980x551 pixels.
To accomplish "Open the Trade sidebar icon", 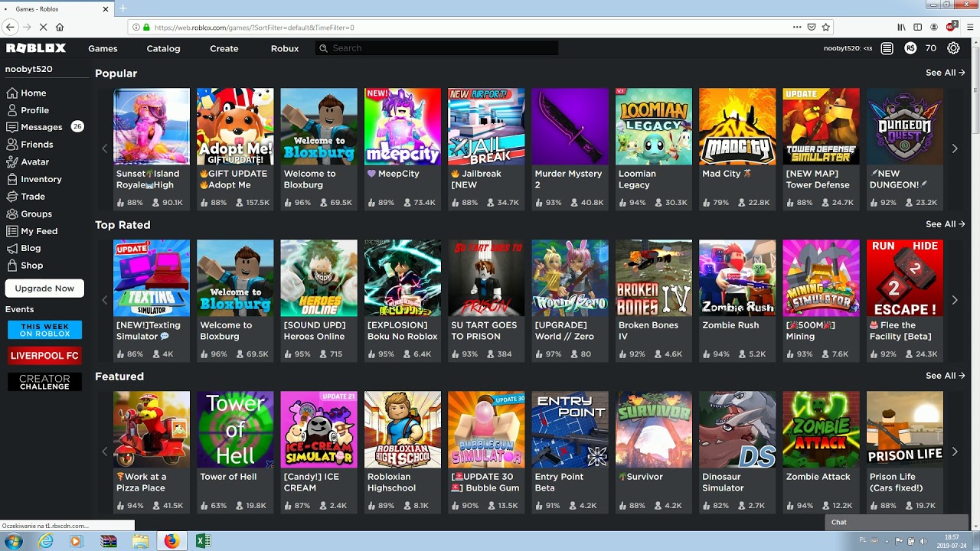I will 12,196.
